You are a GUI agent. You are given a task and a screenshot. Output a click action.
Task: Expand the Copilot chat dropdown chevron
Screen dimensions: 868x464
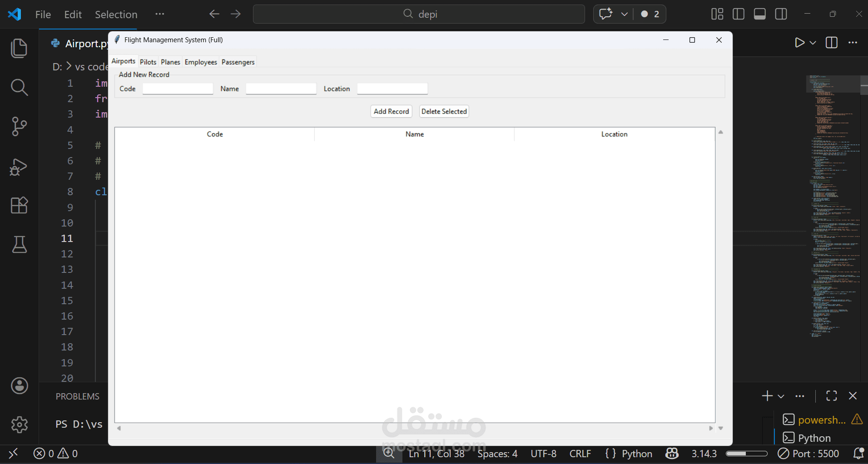625,14
